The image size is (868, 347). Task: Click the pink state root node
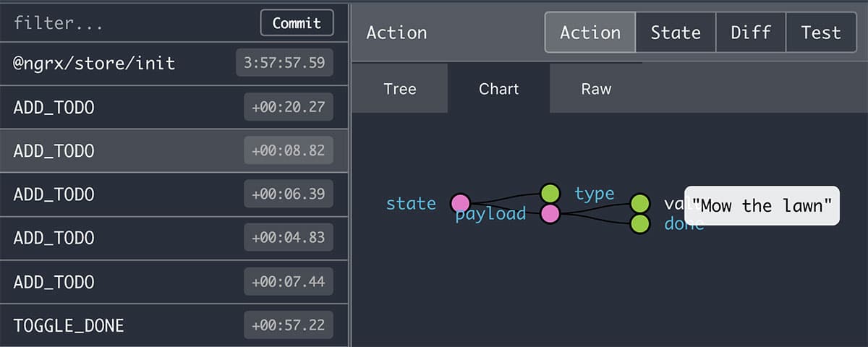click(x=461, y=204)
